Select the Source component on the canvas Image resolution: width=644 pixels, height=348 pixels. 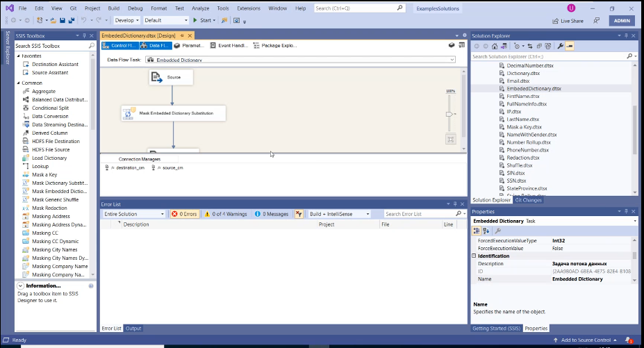tap(172, 77)
